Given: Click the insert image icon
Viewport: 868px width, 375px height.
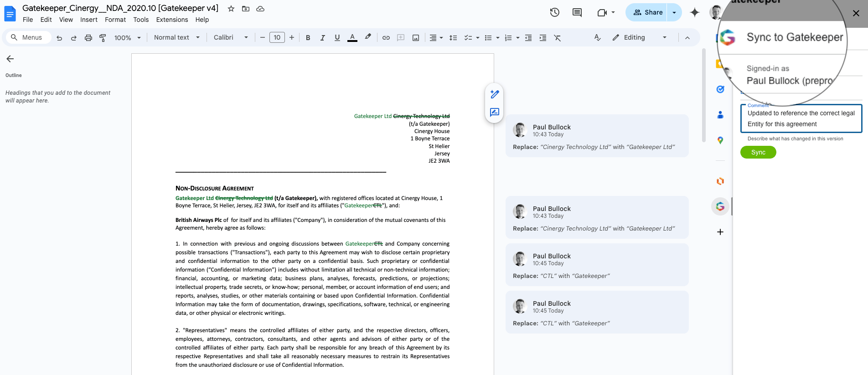Looking at the screenshot, I should (416, 38).
